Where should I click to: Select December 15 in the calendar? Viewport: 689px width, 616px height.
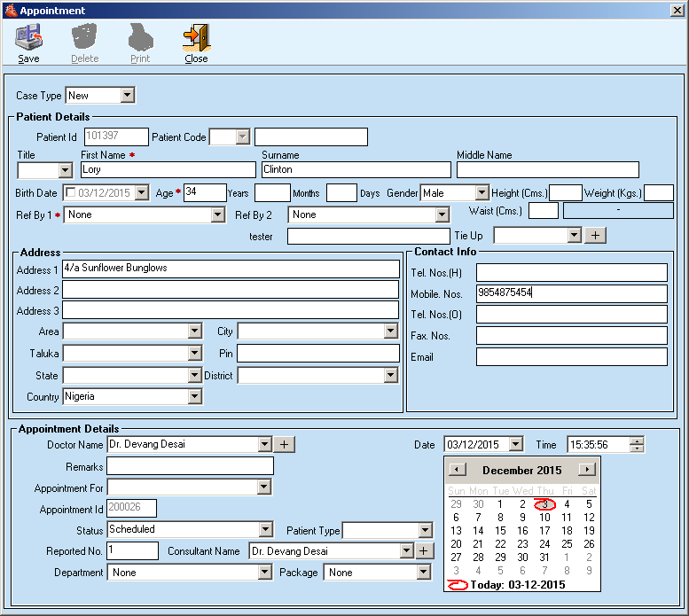tap(500, 531)
